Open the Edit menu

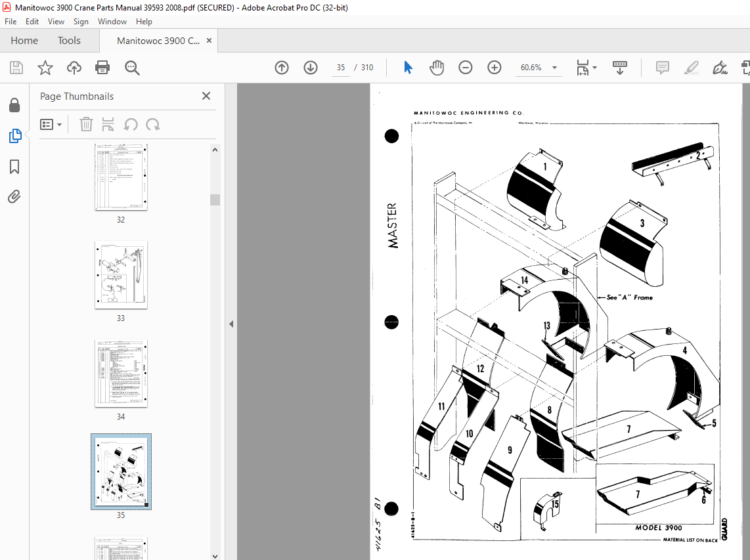click(32, 22)
